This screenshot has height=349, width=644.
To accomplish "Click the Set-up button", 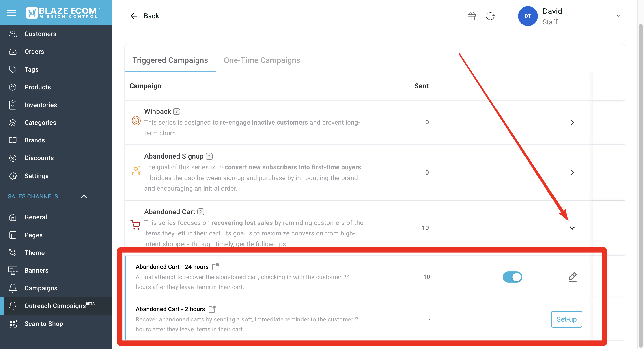I will pos(566,319).
